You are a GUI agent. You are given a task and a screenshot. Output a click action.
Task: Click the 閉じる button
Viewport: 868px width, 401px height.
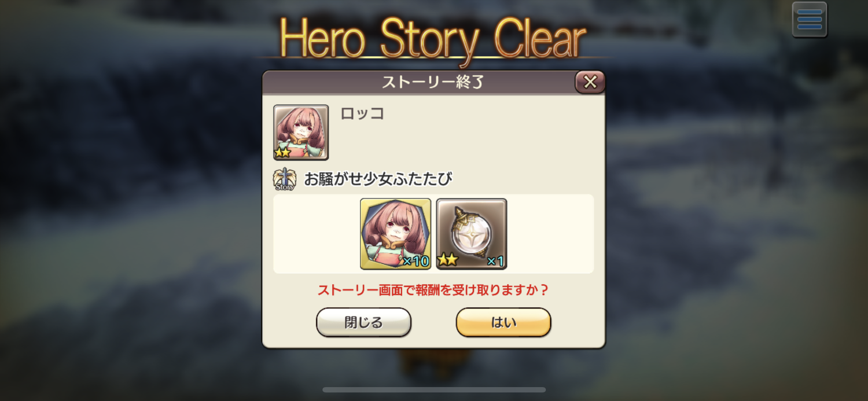click(x=363, y=322)
